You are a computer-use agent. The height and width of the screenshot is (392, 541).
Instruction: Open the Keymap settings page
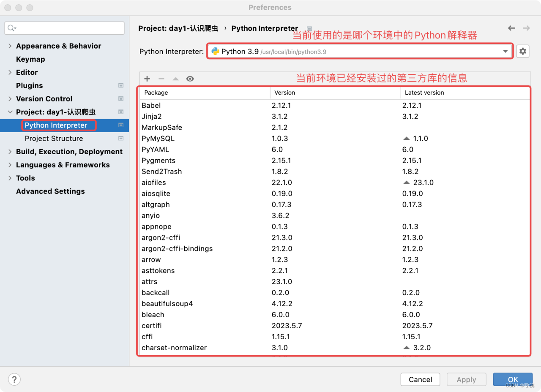[30, 59]
